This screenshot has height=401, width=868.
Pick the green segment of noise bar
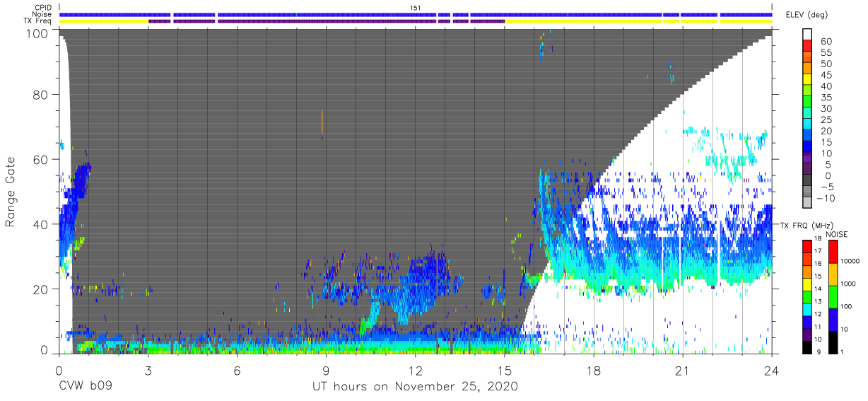[833, 296]
